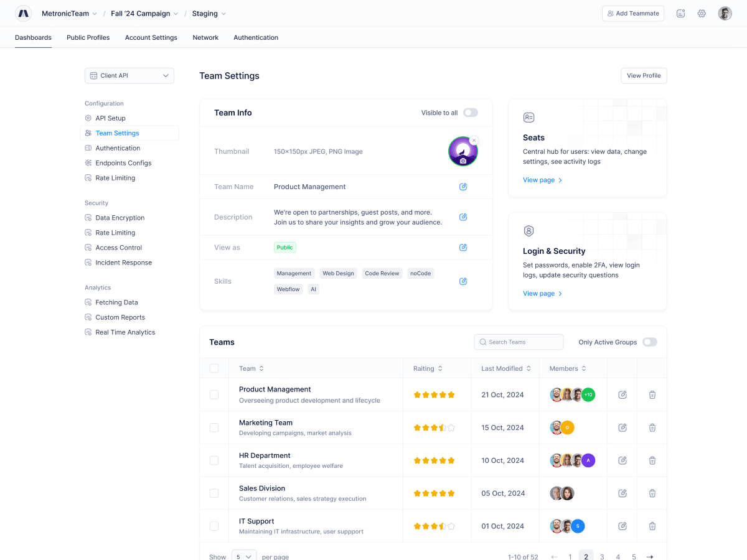Open the Staging environment dropdown
The image size is (747, 560).
point(209,14)
